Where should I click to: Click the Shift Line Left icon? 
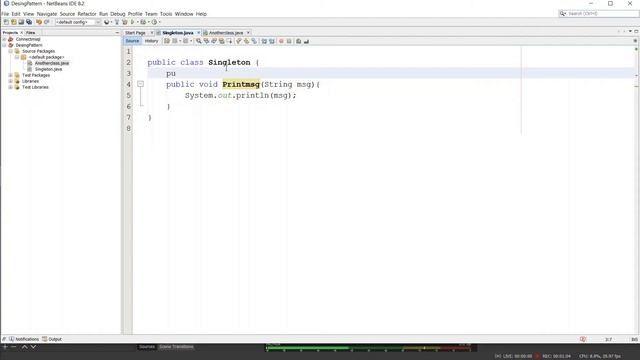[x=264, y=41]
